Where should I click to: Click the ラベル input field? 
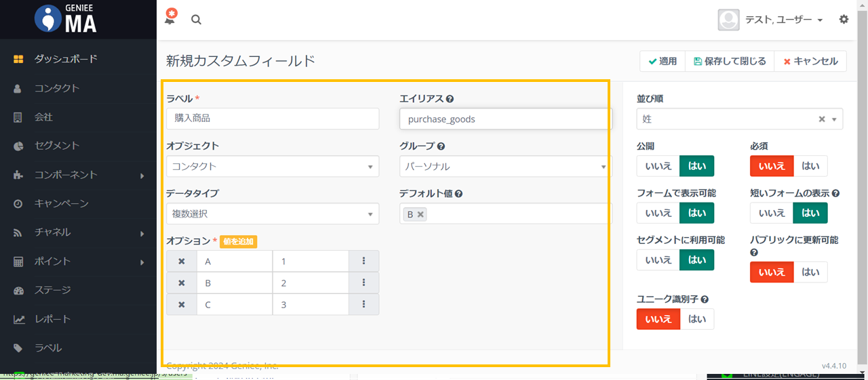tap(273, 119)
